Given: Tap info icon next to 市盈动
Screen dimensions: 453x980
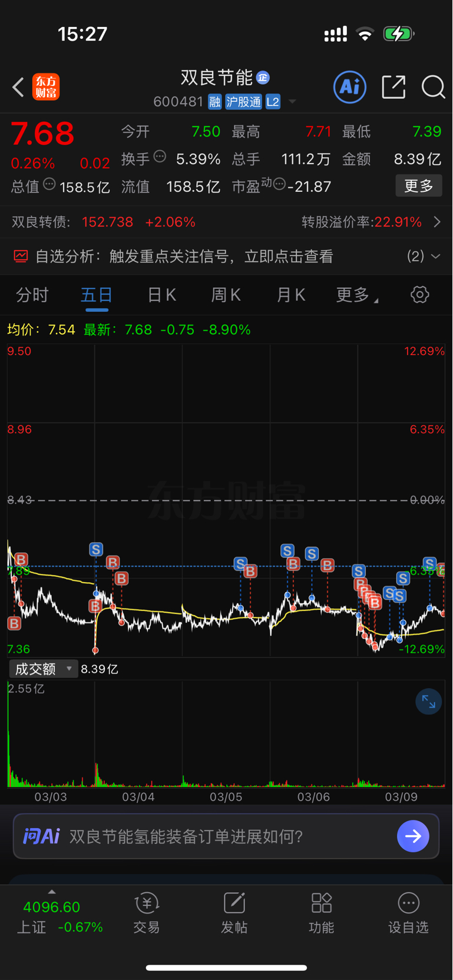Looking at the screenshot, I should point(279,184).
